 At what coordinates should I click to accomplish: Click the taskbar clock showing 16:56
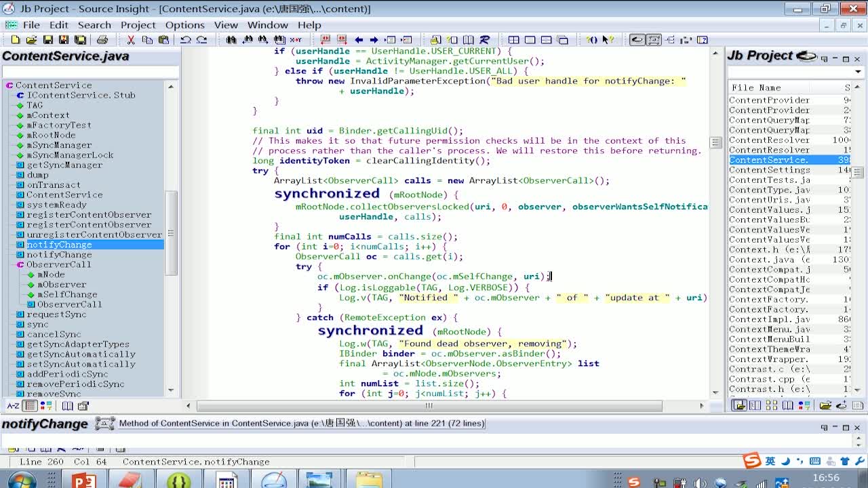[x=826, y=479]
